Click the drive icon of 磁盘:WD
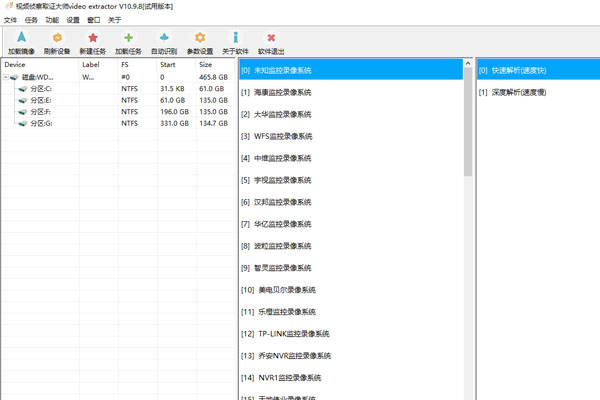This screenshot has width=600, height=400. click(x=15, y=77)
